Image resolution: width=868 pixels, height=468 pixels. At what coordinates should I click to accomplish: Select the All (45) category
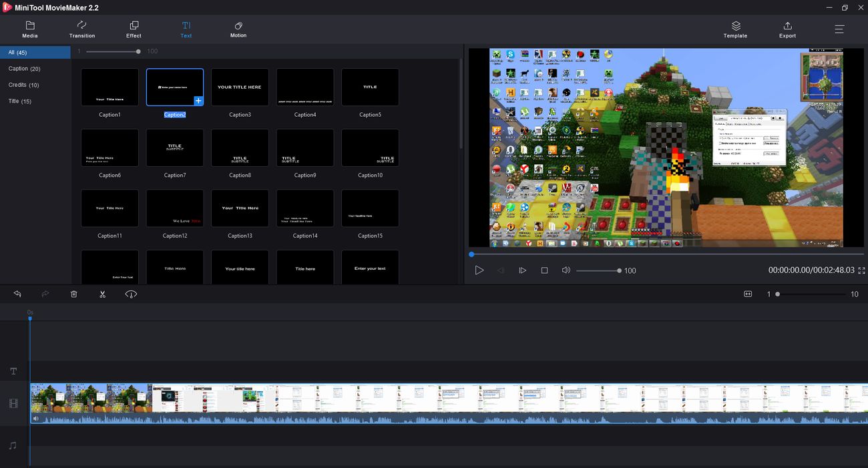35,52
